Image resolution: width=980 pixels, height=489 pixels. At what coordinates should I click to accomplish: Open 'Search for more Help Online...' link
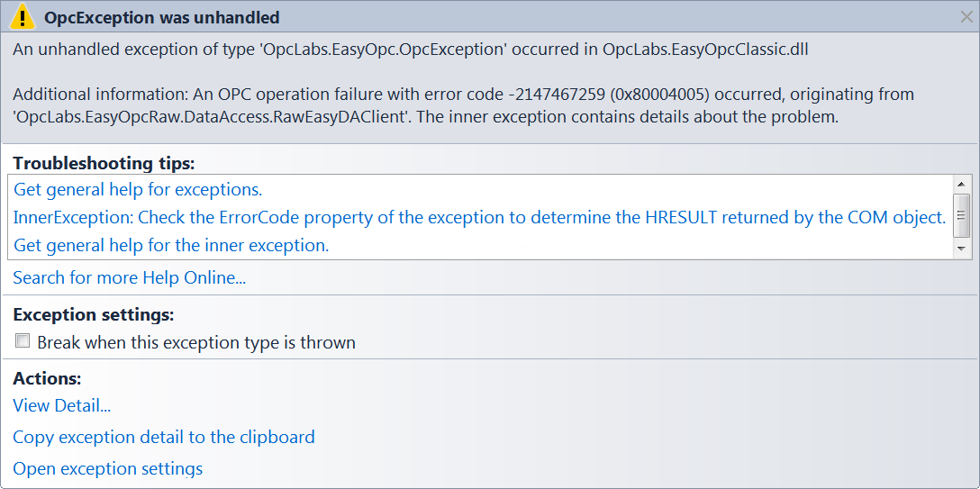click(130, 277)
